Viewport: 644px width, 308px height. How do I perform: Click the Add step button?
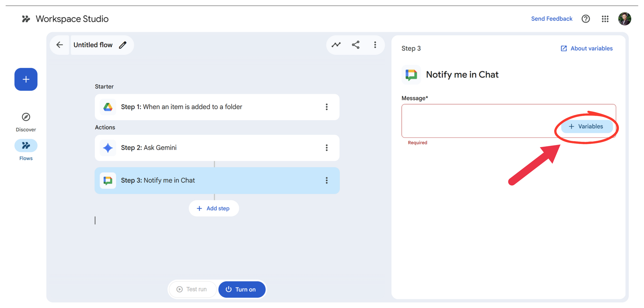[x=214, y=208]
